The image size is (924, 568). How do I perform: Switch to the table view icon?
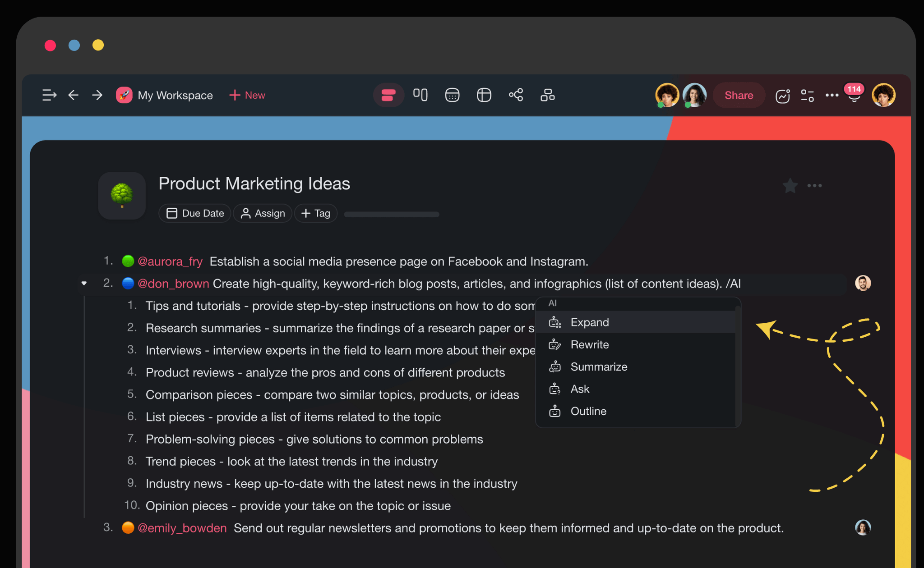[484, 95]
